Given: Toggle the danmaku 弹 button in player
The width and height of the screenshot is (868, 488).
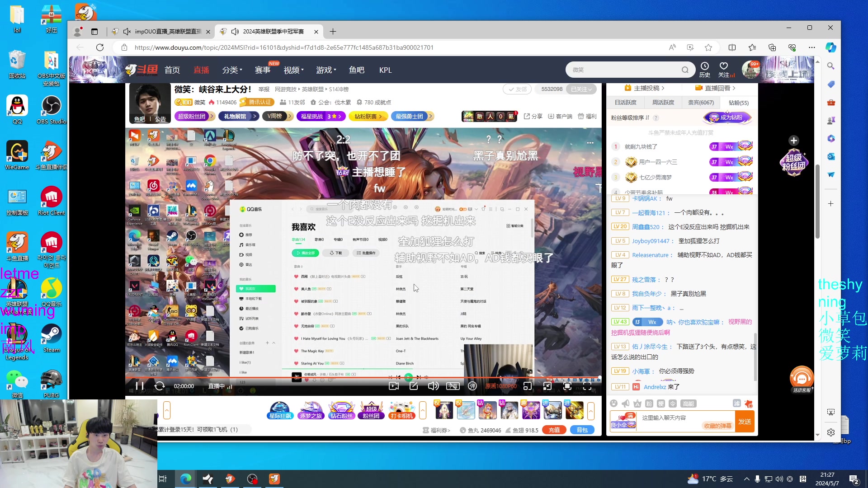Looking at the screenshot, I should coord(472,386).
